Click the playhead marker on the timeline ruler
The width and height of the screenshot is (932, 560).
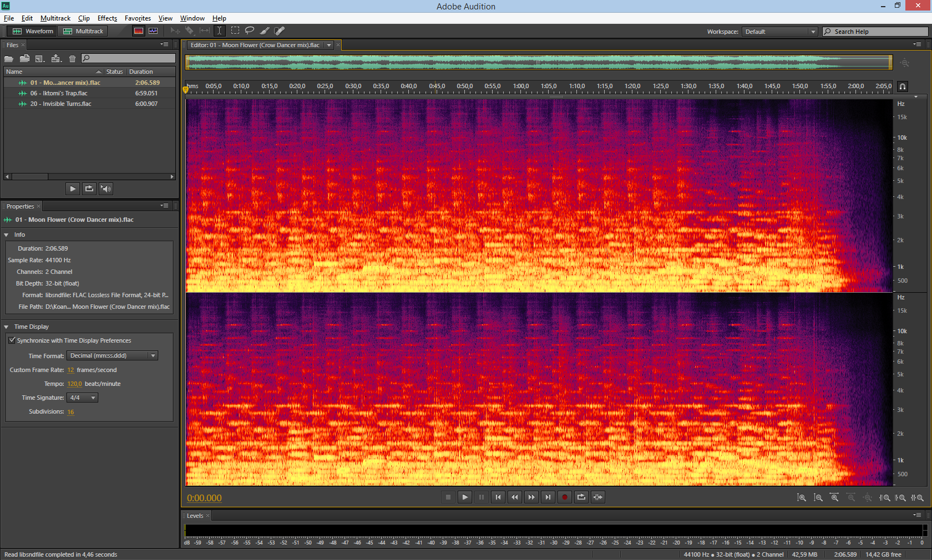(186, 89)
